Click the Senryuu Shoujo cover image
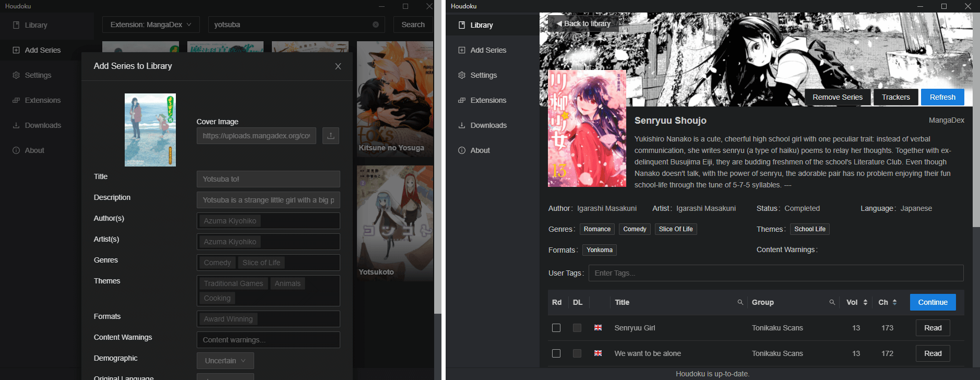This screenshot has height=380, width=980. click(x=587, y=128)
